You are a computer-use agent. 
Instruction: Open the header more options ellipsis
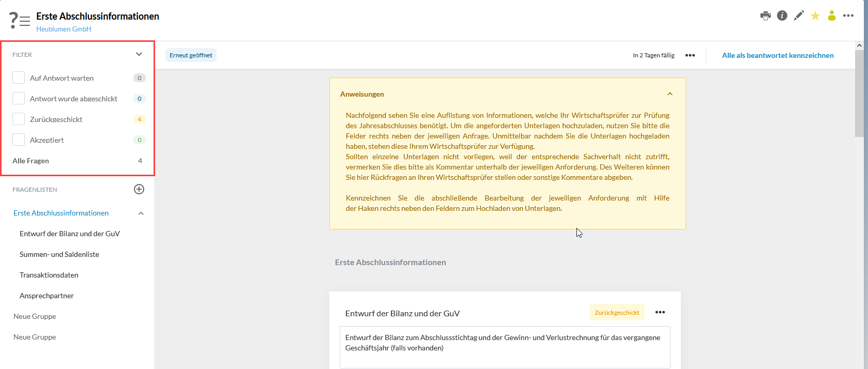coord(848,16)
